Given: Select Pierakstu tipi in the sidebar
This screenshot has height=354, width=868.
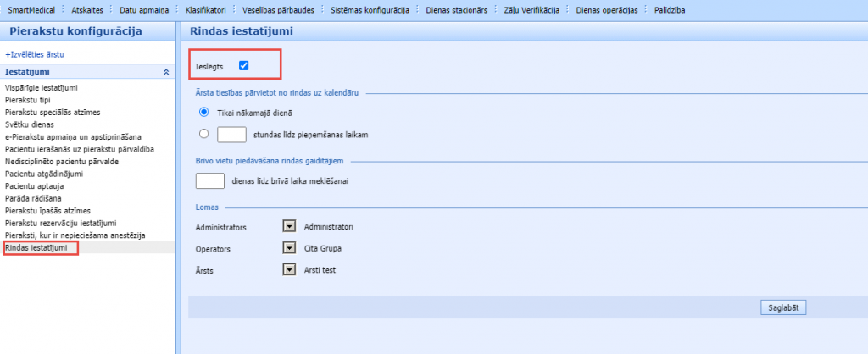Looking at the screenshot, I should [27, 100].
